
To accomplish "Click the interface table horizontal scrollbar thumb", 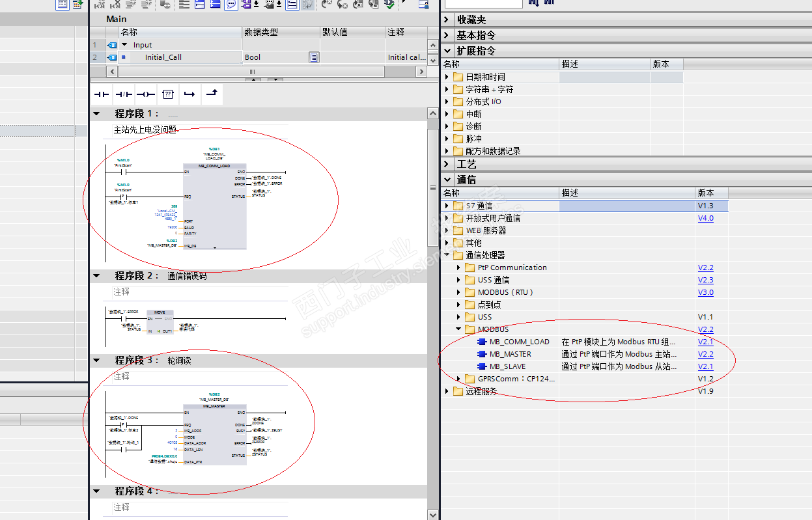I will click(252, 72).
